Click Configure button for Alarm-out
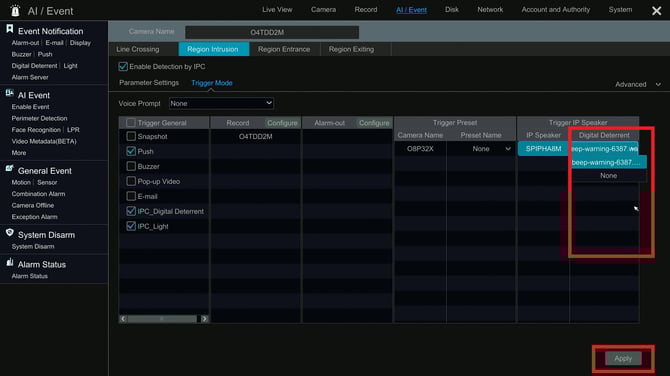The width and height of the screenshot is (670, 376). [374, 123]
